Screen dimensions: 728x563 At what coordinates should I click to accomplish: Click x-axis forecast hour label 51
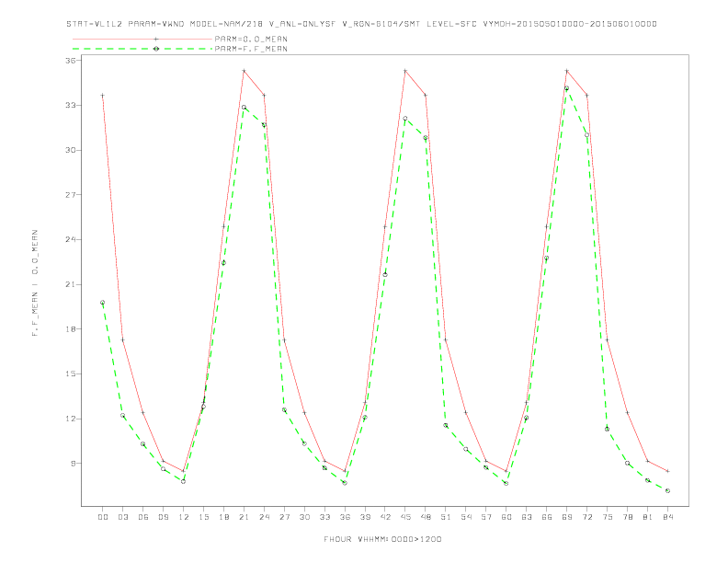click(446, 517)
